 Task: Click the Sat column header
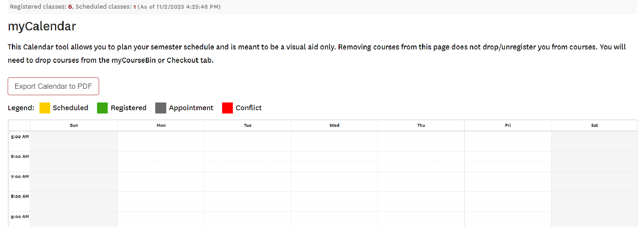click(594, 125)
